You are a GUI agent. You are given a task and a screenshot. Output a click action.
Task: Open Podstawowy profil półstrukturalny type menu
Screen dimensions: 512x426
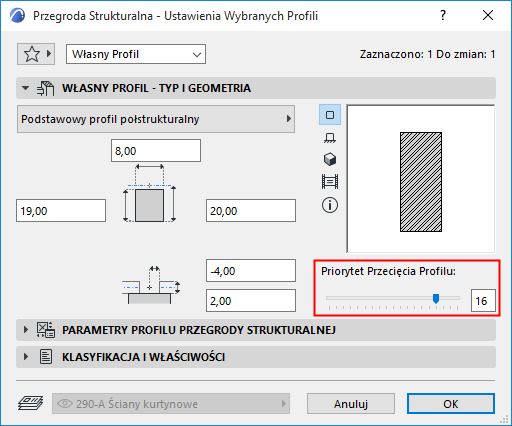156,119
